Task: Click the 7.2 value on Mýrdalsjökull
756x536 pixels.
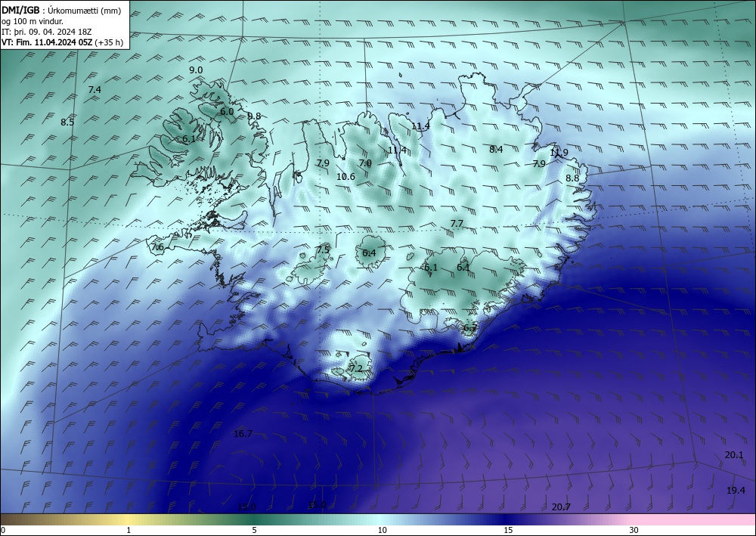Action: tap(356, 369)
